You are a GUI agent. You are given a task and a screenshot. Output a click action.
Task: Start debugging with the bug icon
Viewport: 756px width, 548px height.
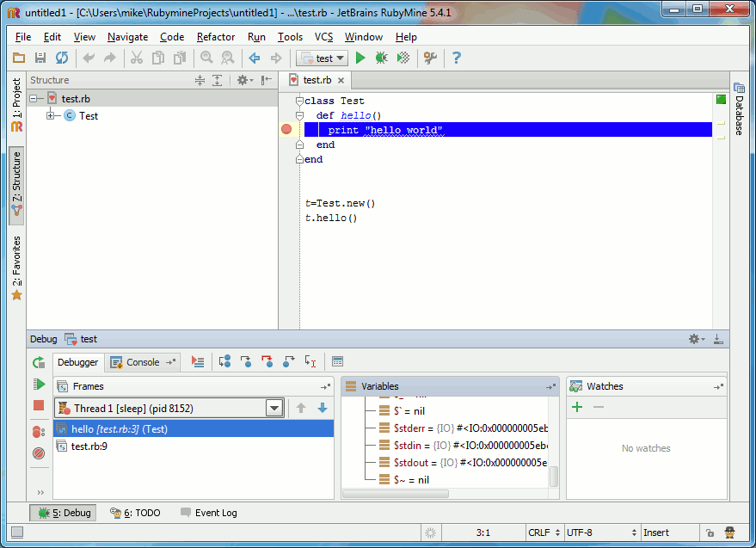381,58
